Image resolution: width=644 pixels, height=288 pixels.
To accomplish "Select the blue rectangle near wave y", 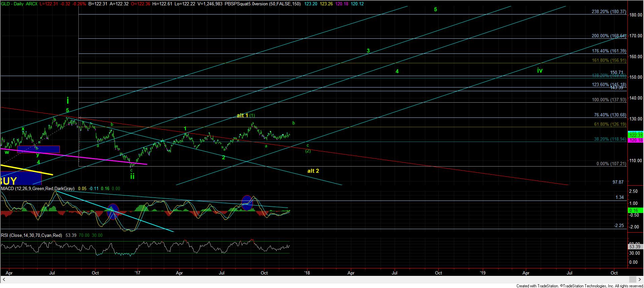I will [38, 149].
